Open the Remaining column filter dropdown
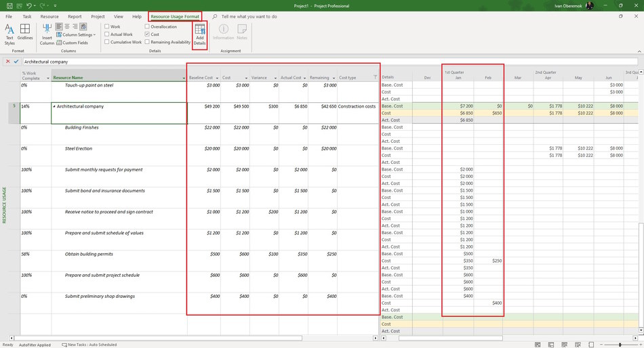The height and width of the screenshot is (348, 644). click(x=334, y=78)
